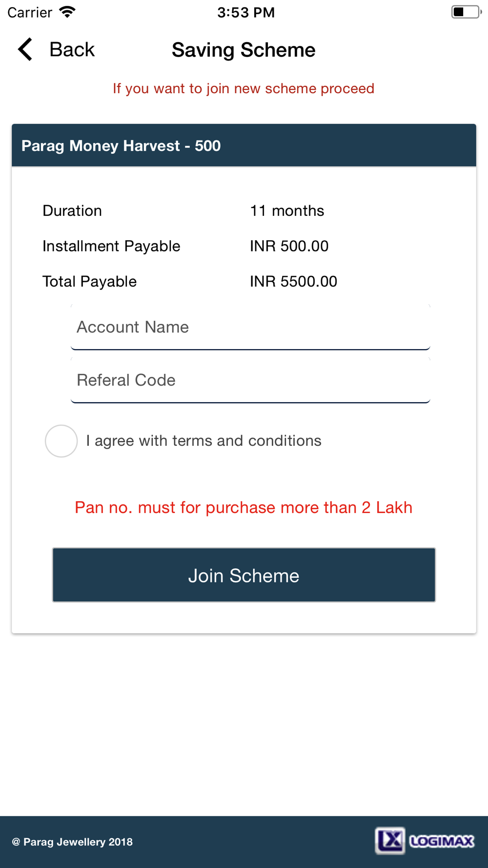Tap the battery indicator icon
488x868 pixels.
tap(466, 12)
